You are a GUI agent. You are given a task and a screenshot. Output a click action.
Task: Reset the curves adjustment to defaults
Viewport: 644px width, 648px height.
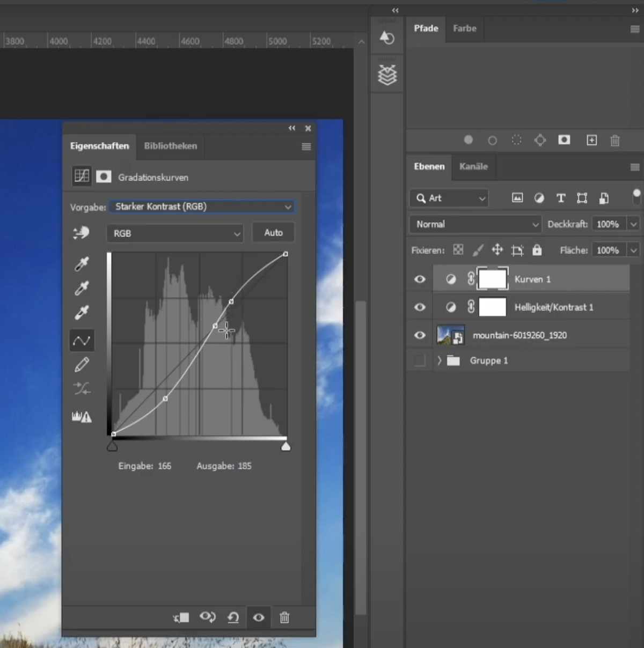(x=233, y=617)
